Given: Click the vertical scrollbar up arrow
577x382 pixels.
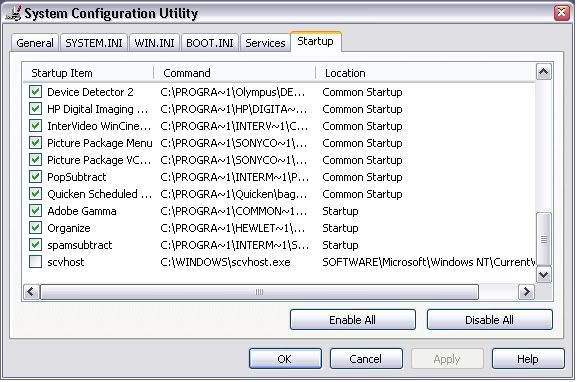Looking at the screenshot, I should (544, 72).
